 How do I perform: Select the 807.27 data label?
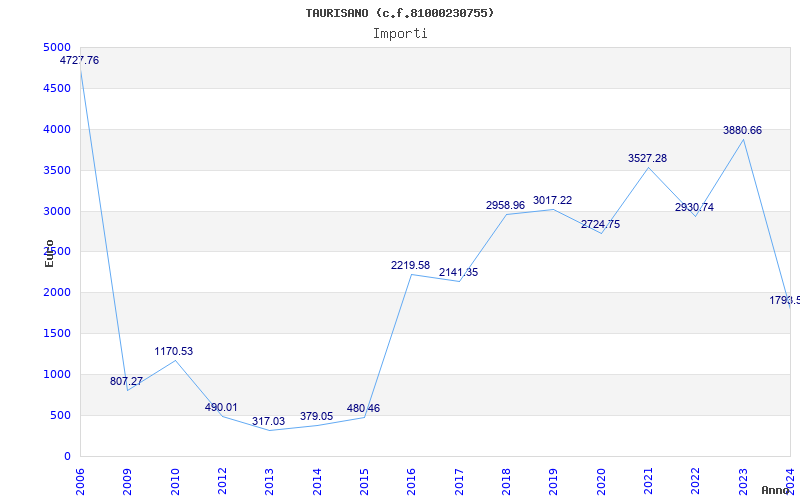click(127, 381)
